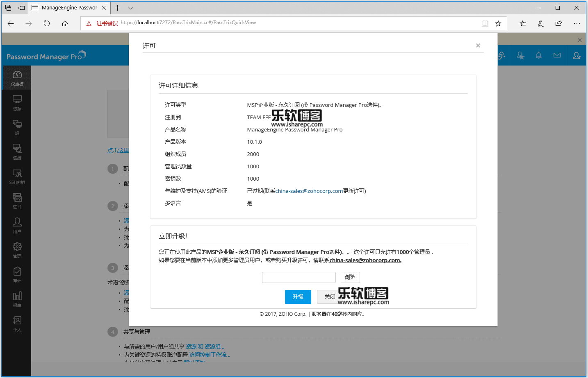Open the Certificates sidebar icon (证书)
The height and width of the screenshot is (378, 588).
point(17,201)
